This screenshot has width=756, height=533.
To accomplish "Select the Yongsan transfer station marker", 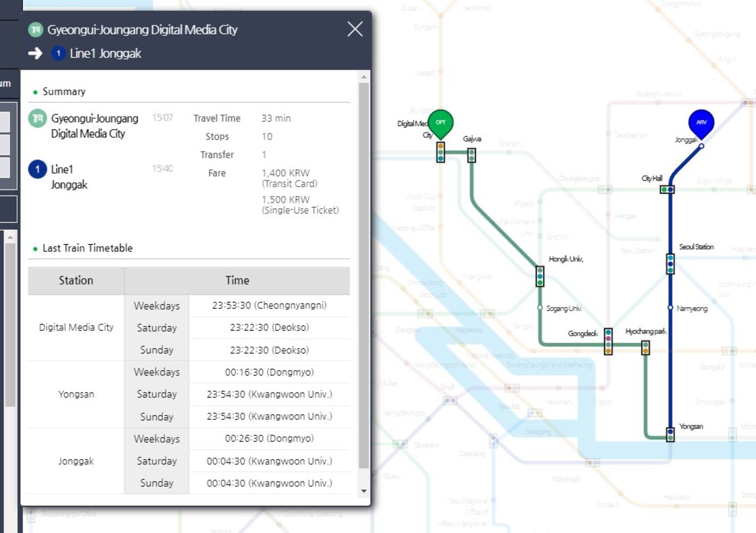I will (670, 434).
